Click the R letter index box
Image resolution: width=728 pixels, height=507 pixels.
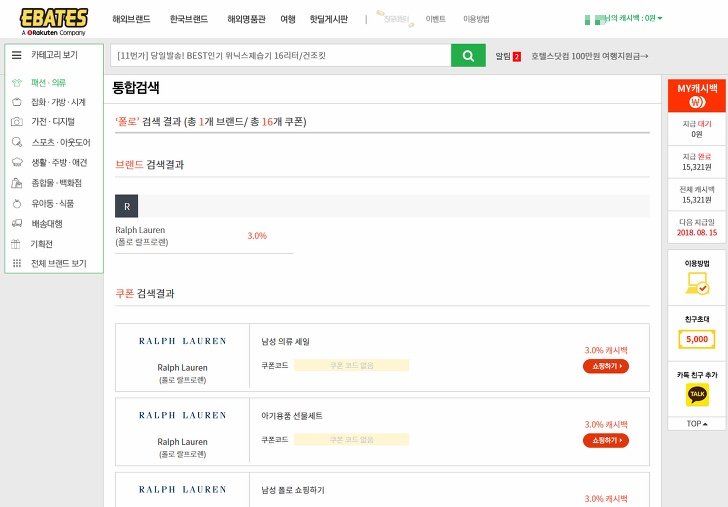pyautogui.click(x=127, y=206)
